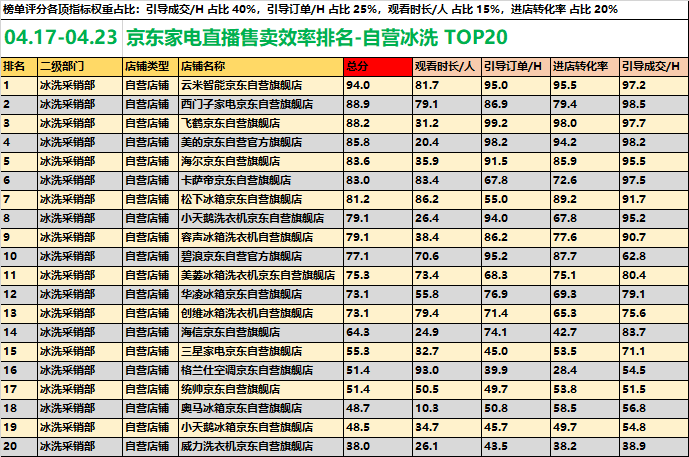Click the 引导成交/H column header

[654, 66]
